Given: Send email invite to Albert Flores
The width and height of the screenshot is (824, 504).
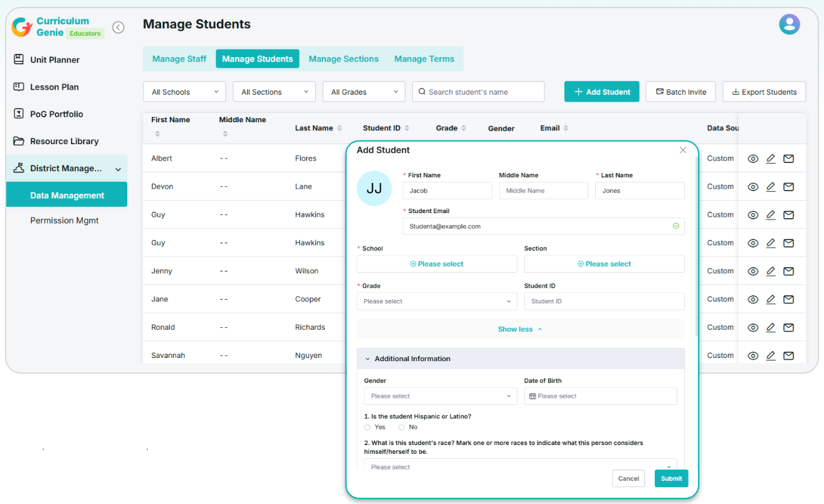Looking at the screenshot, I should (x=789, y=159).
